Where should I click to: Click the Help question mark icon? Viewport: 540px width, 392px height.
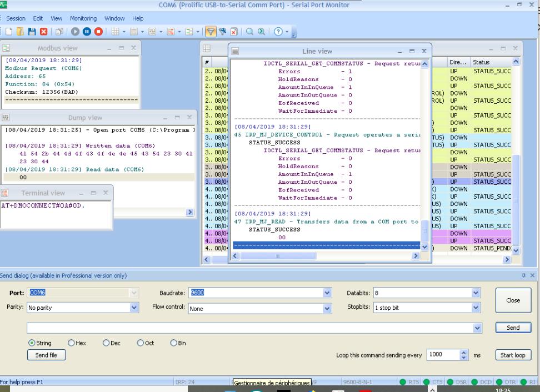278,32
